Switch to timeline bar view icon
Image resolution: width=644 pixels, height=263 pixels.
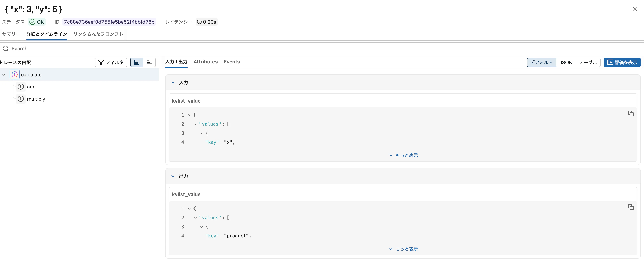[x=149, y=62]
